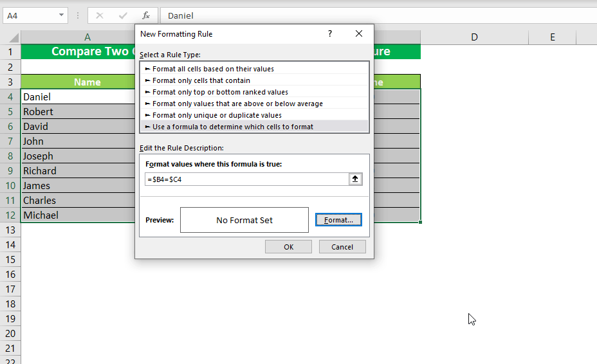Select 'Format only unique or duplicate values'
This screenshot has height=364, width=597.
point(254,115)
